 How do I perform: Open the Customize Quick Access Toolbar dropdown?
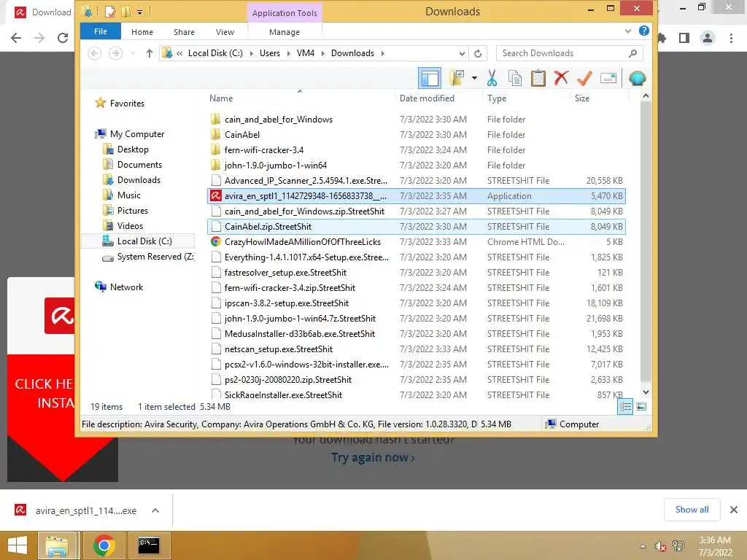pos(139,12)
